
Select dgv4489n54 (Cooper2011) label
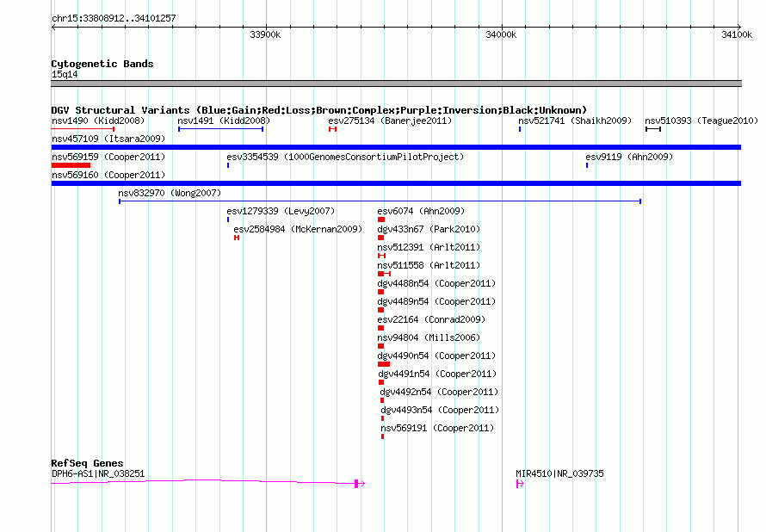tap(436, 301)
